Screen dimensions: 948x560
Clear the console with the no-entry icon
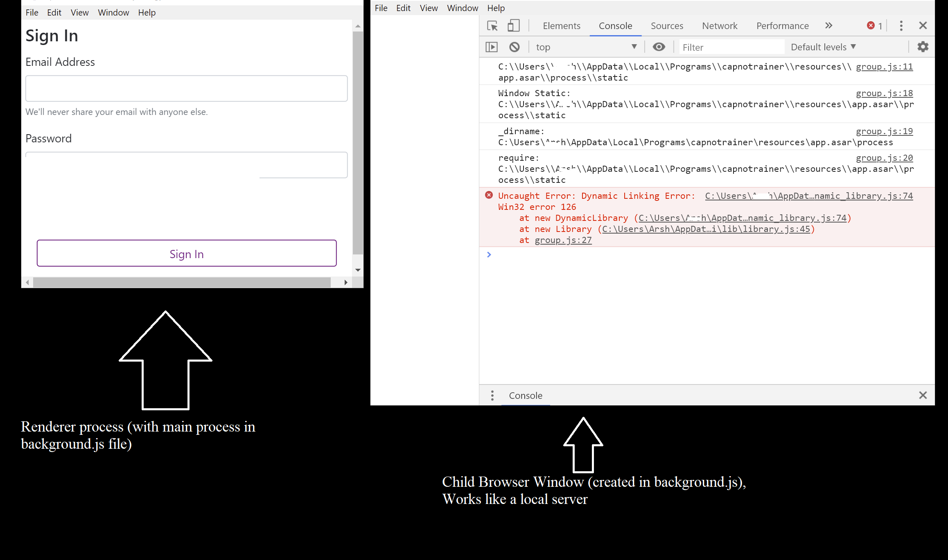point(515,47)
